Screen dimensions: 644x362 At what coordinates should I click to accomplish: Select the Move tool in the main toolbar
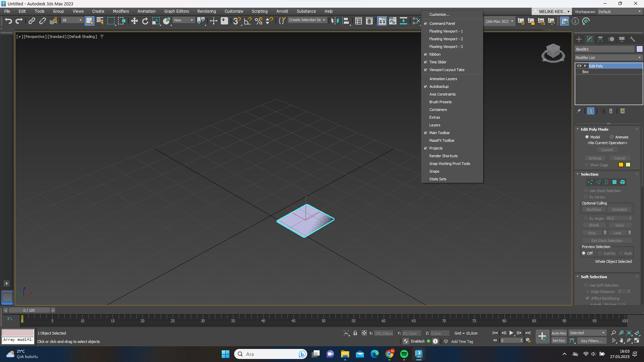pos(134,21)
